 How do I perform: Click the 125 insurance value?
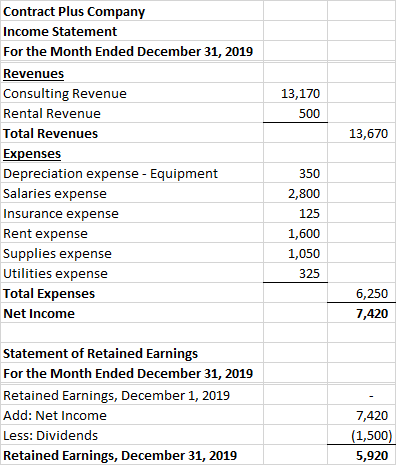309,214
